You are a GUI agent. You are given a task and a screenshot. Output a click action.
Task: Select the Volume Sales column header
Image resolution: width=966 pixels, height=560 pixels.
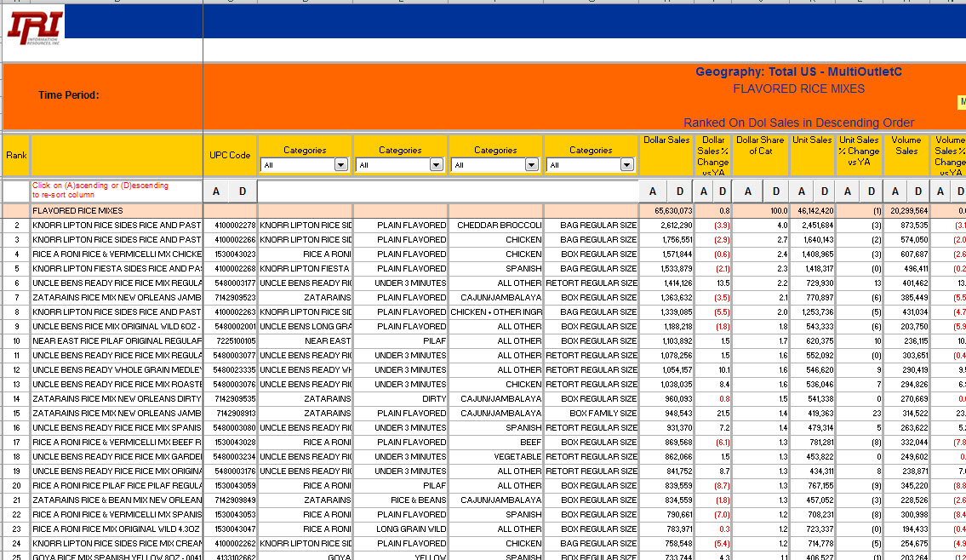(906, 155)
